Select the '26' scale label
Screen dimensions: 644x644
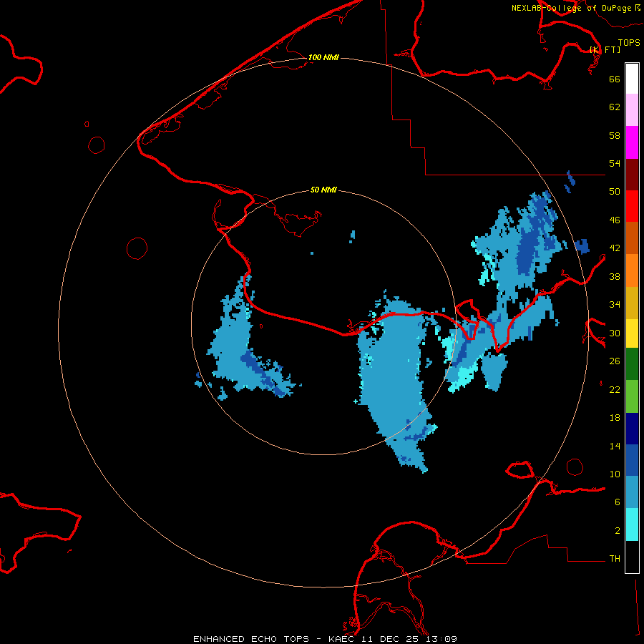(615, 361)
